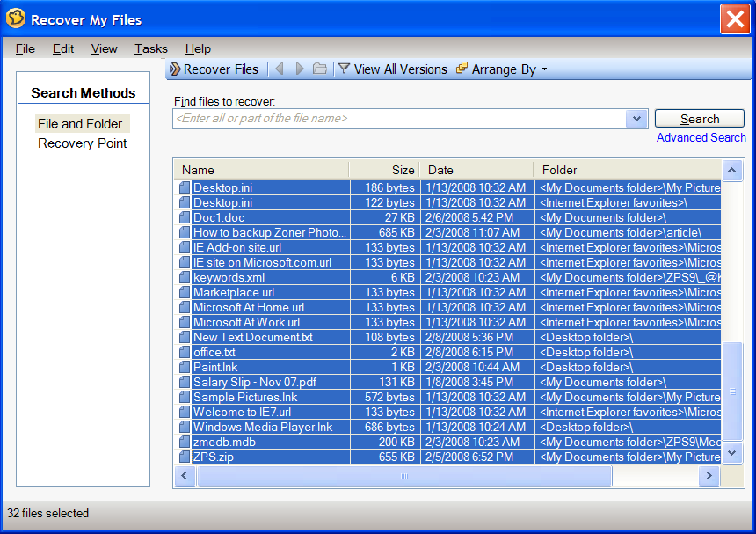Click the file icon beside the 186 bytes Desktop.ini

pos(185,187)
